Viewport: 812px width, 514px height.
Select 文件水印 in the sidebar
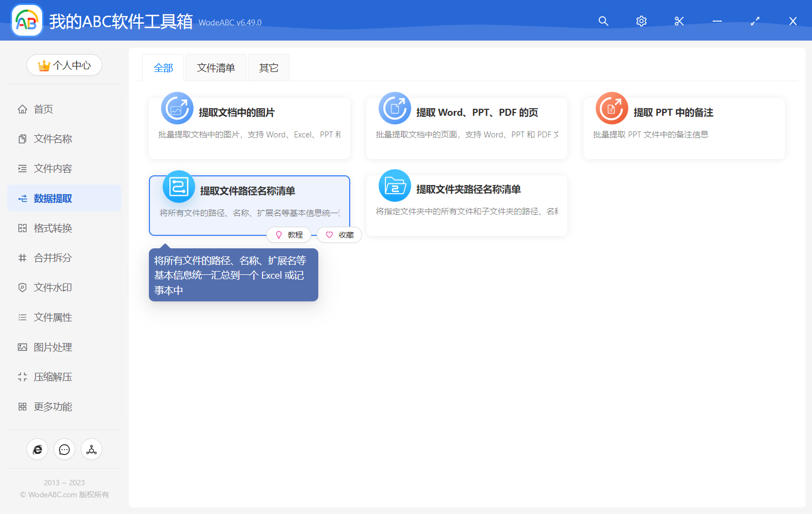coord(53,288)
